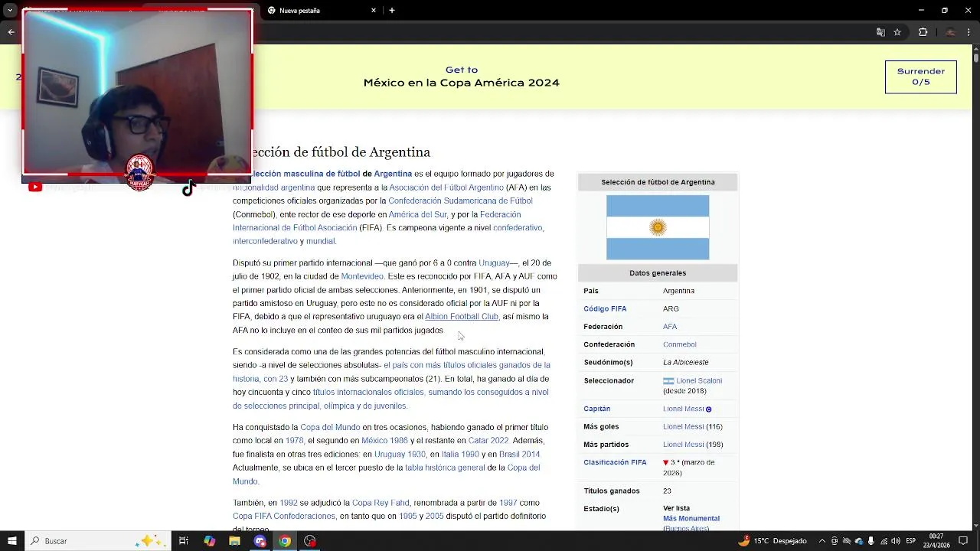
Task: Close the Nueva pestaña tab
Action: (x=374, y=11)
